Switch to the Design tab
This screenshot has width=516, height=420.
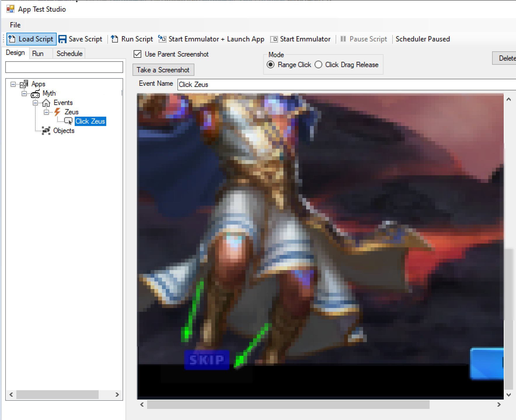click(15, 53)
